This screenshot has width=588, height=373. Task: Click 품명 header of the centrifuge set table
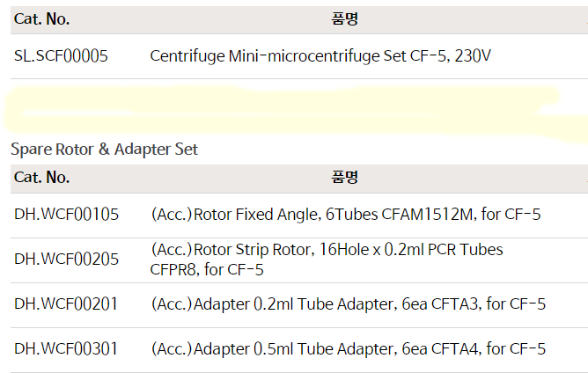(x=345, y=18)
